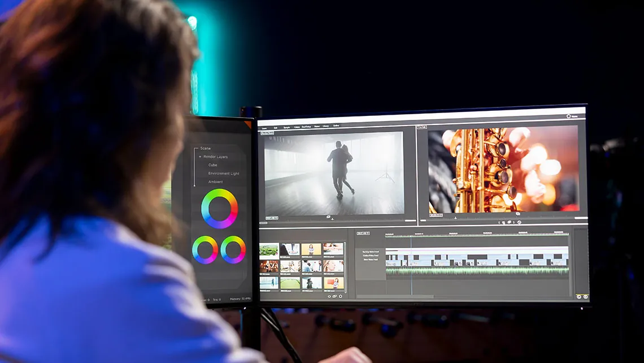Click the timeline ruler
Screen dimensions: 644x363
pyautogui.click(x=477, y=234)
